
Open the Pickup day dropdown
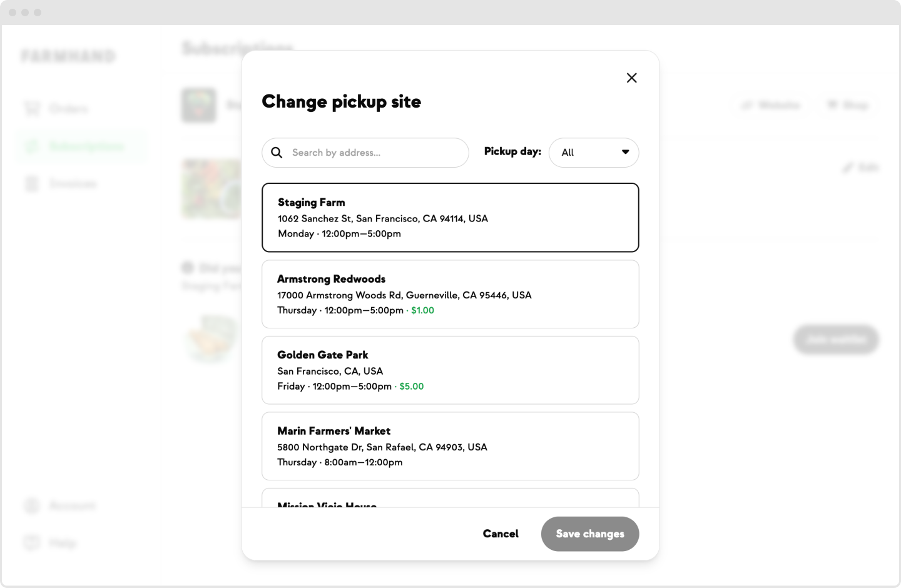pyautogui.click(x=594, y=153)
